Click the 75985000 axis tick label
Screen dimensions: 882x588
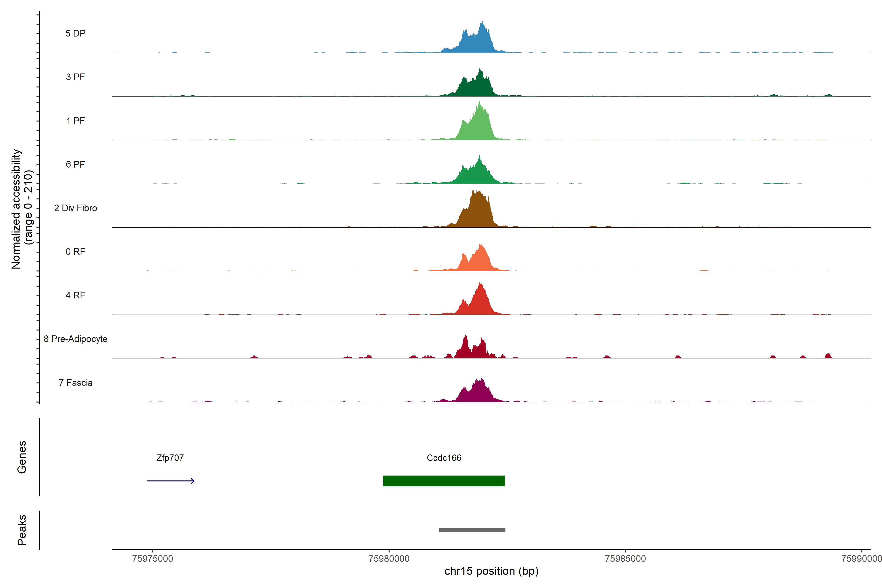pos(625,558)
